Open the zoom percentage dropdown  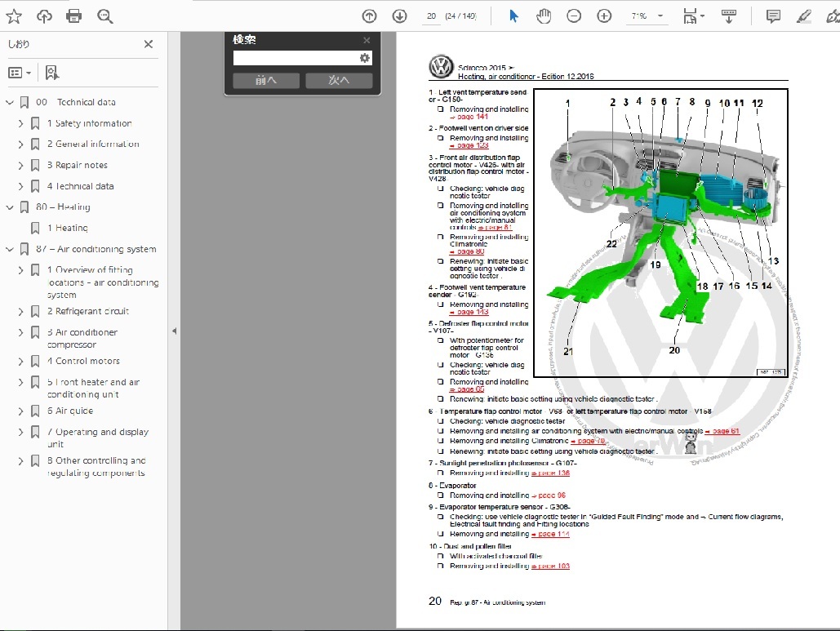coord(660,16)
